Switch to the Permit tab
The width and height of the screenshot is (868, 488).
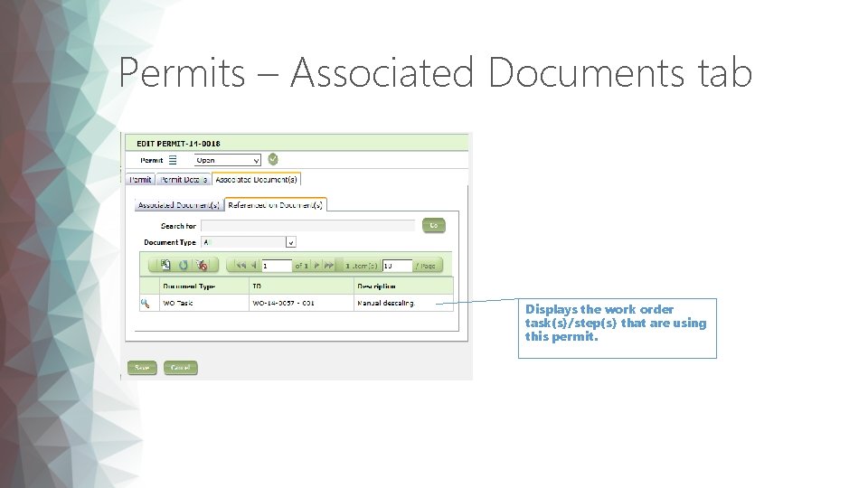[x=140, y=179]
